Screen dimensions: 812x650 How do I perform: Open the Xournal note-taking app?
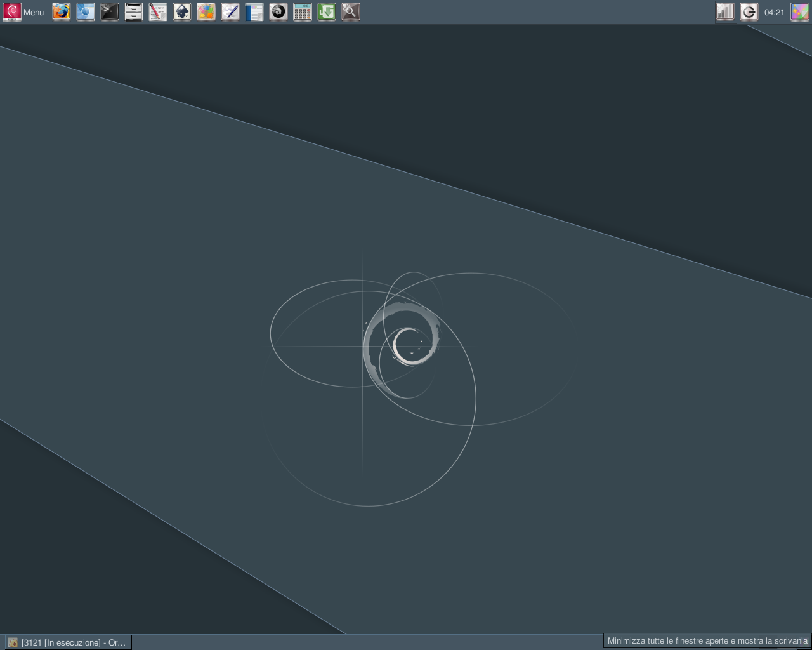tap(230, 11)
